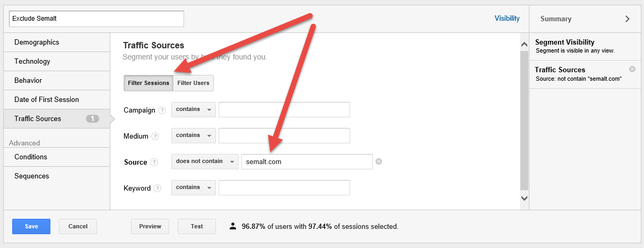Test the segment with the Test button
Image resolution: width=644 pixels, height=248 pixels.
[197, 226]
